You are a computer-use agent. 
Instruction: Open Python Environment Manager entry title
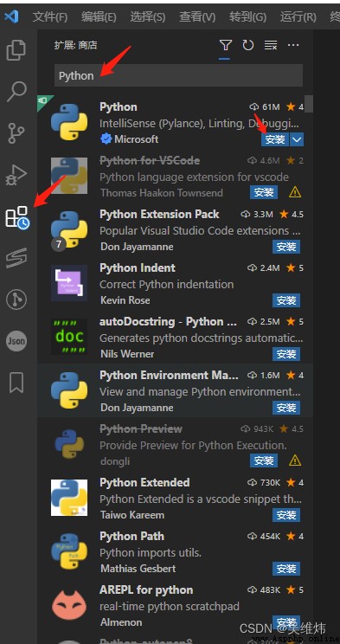(169, 376)
